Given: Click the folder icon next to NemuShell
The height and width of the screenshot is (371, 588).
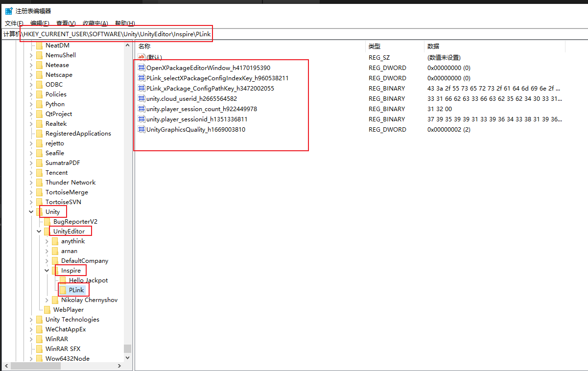Looking at the screenshot, I should point(39,55).
